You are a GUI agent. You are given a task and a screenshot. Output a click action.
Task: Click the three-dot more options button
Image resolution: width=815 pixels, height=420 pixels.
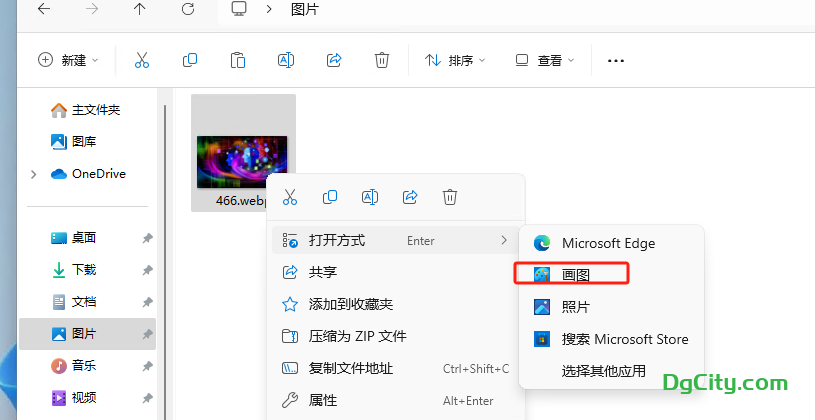(x=616, y=60)
